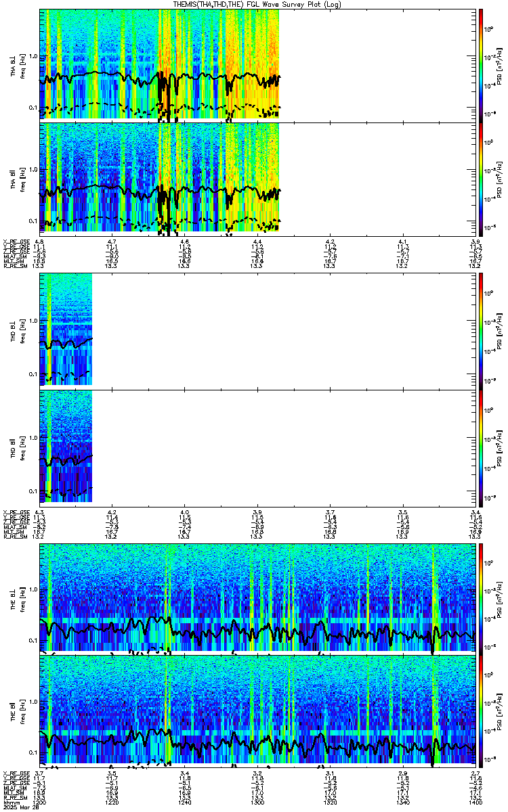The image size is (508, 812).
Task: Click the X_RE_GSE value 4.8 under THA
Action: tap(39, 242)
